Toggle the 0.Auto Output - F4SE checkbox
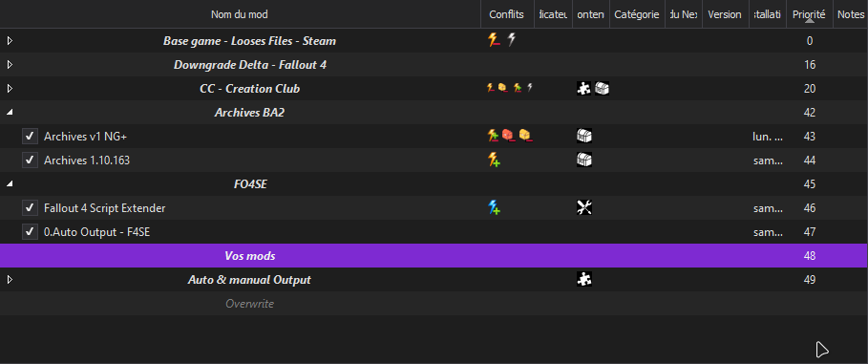 point(30,232)
